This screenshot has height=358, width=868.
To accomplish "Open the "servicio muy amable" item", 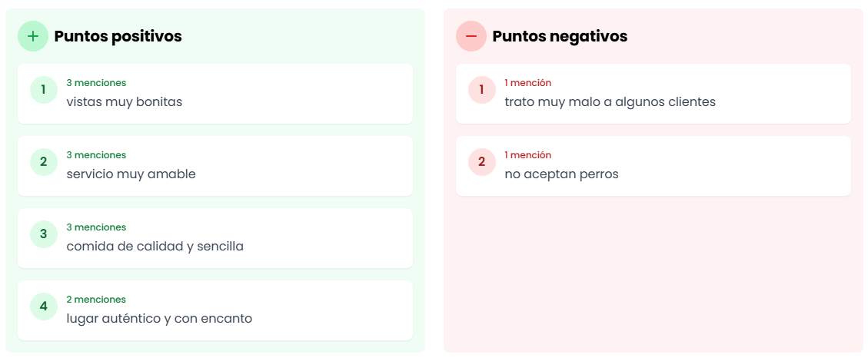I will 131,174.
